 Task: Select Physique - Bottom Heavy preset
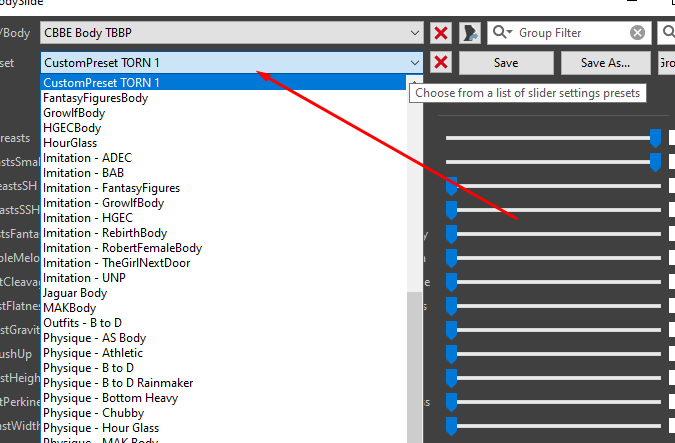coord(108,398)
